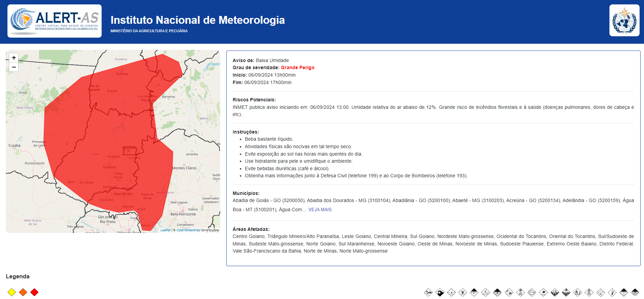Open VEJA MAIS to see all municipalities

[x=320, y=210]
